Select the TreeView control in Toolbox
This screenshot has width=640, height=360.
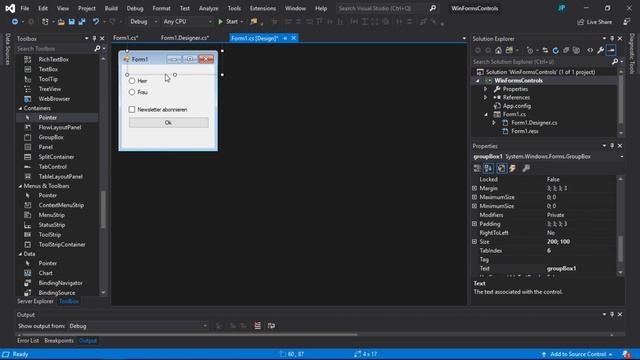tap(50, 89)
